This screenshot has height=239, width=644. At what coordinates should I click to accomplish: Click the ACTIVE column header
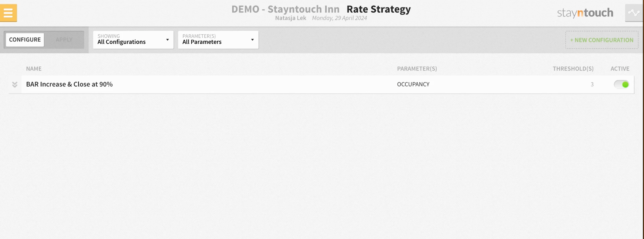click(620, 69)
